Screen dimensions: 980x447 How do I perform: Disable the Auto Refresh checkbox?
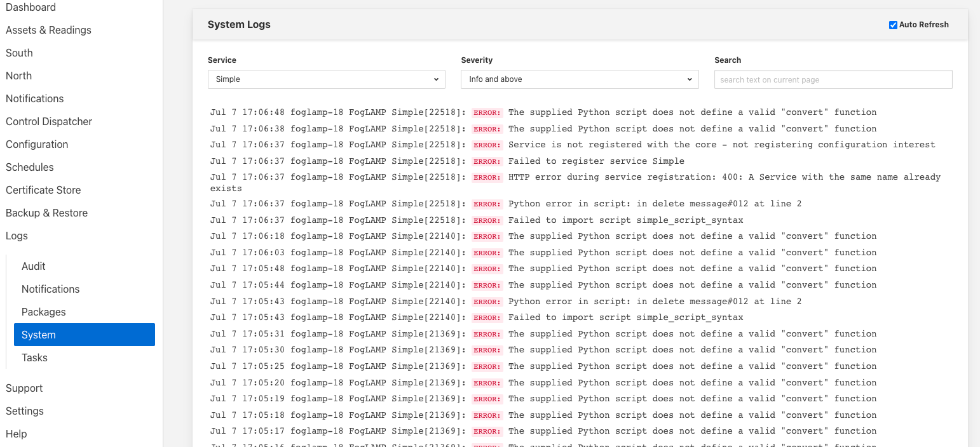pos(892,25)
